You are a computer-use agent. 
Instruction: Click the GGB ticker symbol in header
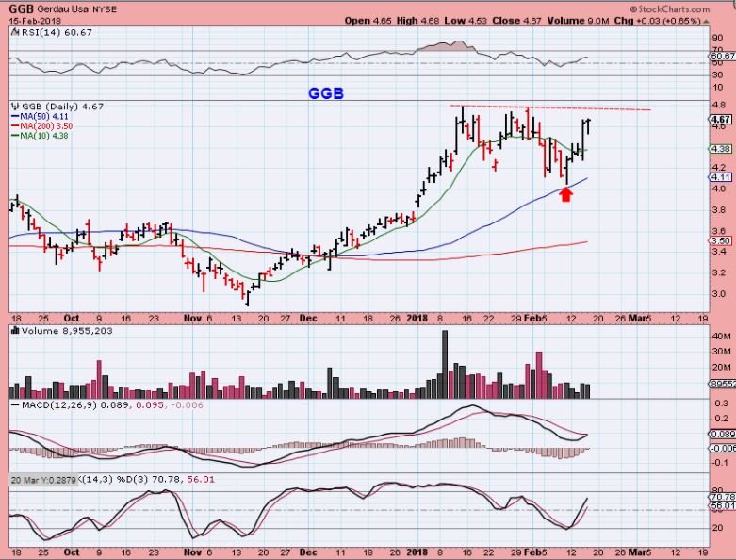click(x=21, y=8)
